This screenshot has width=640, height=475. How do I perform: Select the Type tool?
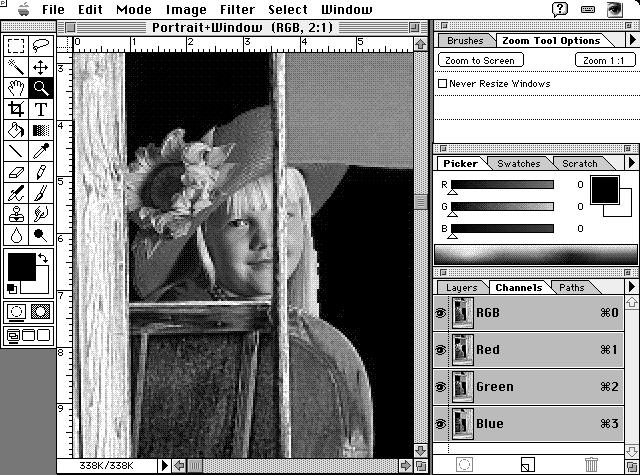[41, 109]
